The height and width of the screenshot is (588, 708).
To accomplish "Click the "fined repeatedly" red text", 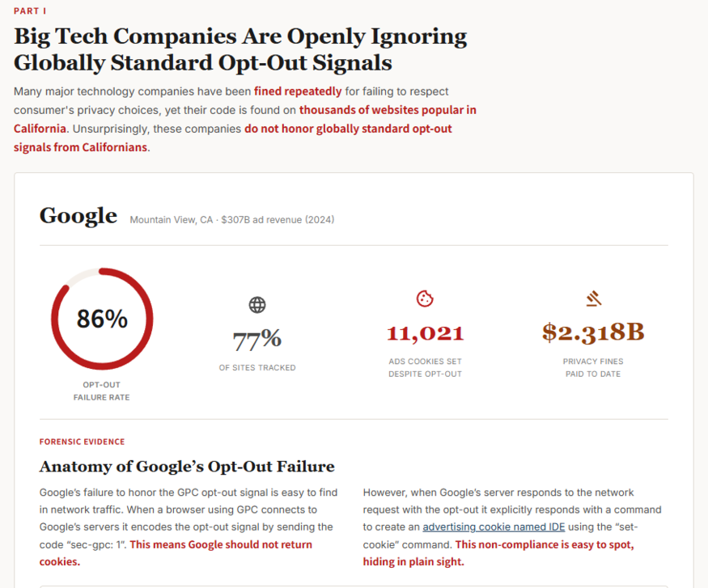I will 298,91.
